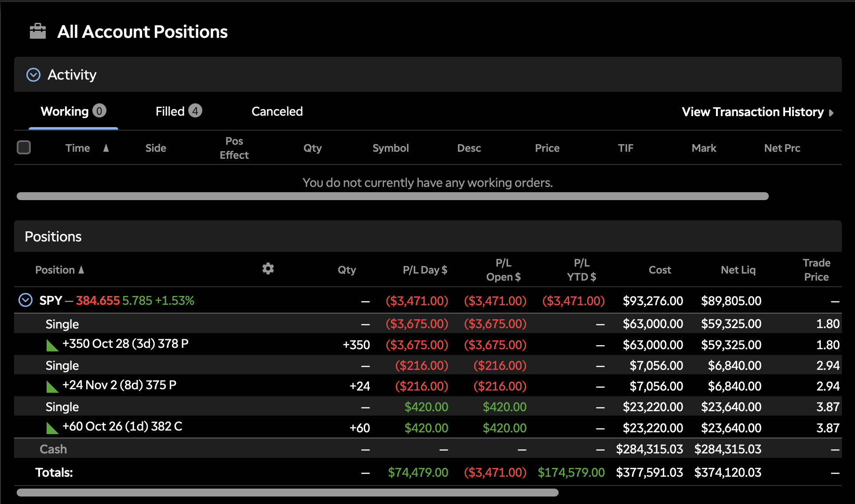Click the positions table horizontal scrollbar
The width and height of the screenshot is (855, 504).
tap(287, 493)
